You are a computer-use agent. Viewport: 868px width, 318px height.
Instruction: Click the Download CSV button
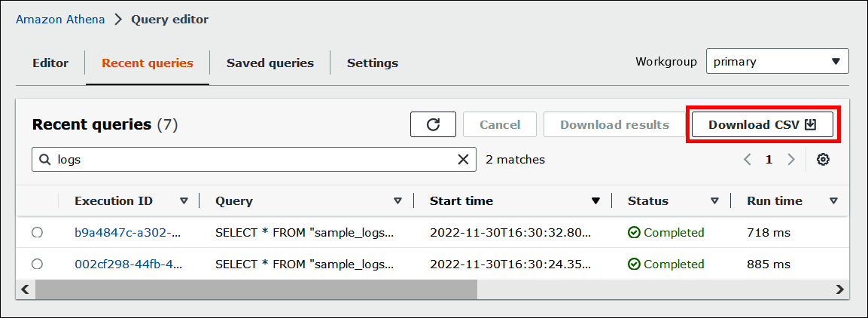tap(762, 125)
